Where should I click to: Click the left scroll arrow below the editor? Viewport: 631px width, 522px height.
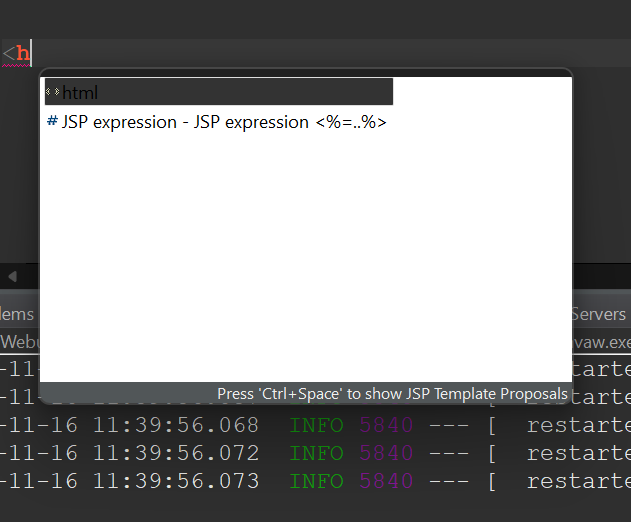[x=13, y=276]
